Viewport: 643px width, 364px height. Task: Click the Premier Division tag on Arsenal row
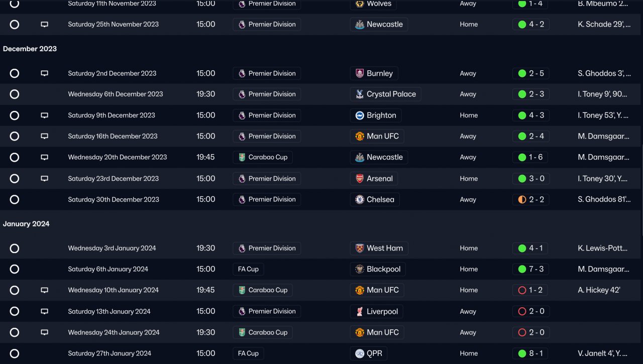point(267,179)
